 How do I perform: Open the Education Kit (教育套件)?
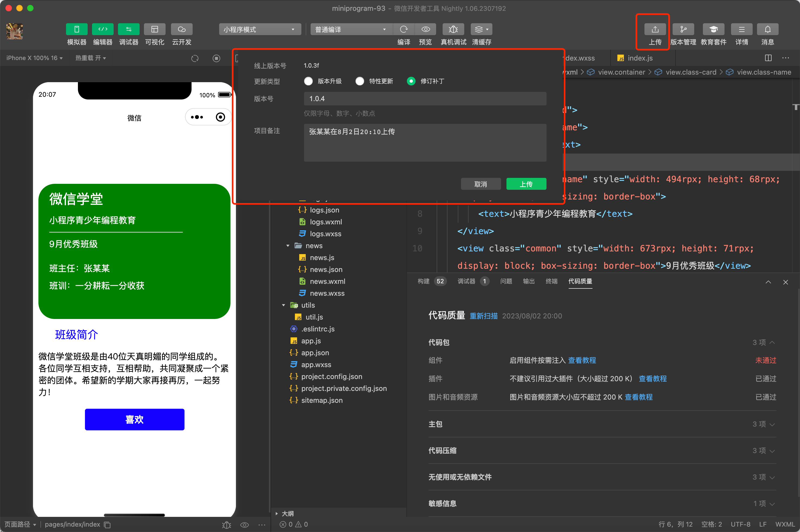(713, 29)
